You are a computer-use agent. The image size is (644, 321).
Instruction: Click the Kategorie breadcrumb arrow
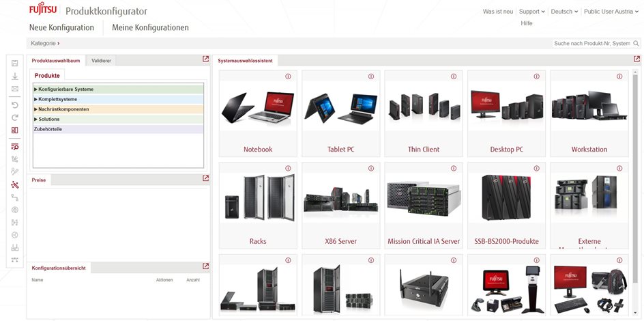pyautogui.click(x=58, y=43)
